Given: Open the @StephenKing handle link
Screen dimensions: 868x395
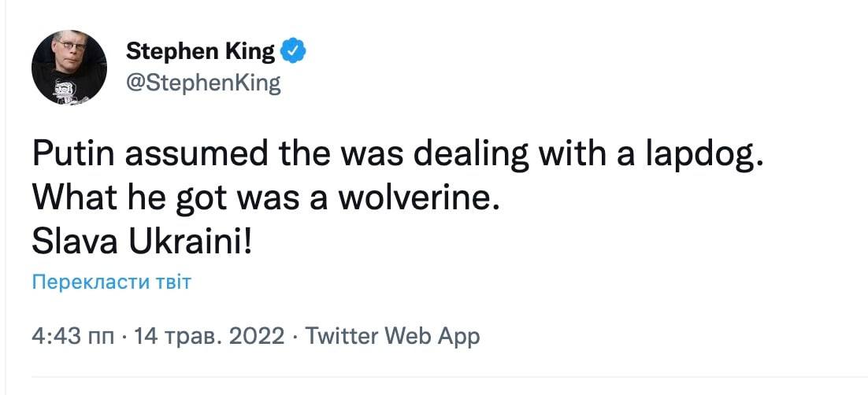Looking at the screenshot, I should (x=203, y=83).
